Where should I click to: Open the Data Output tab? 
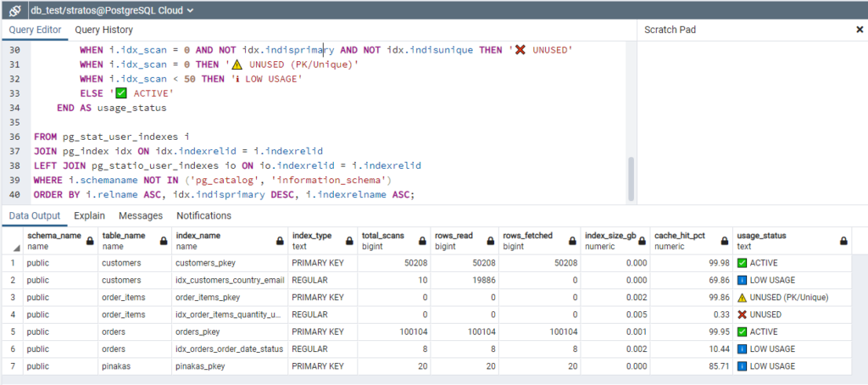(34, 215)
